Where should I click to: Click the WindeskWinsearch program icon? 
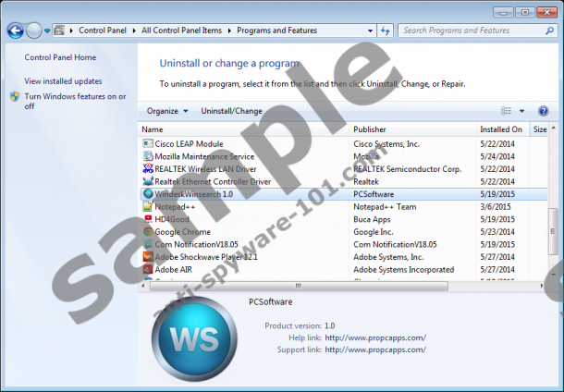click(x=148, y=194)
